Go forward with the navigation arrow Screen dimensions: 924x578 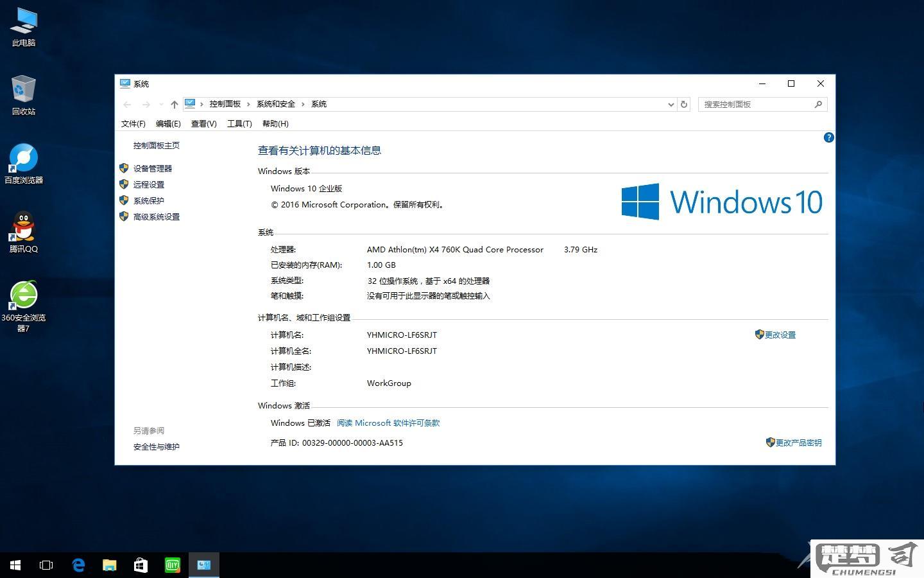[x=146, y=104]
